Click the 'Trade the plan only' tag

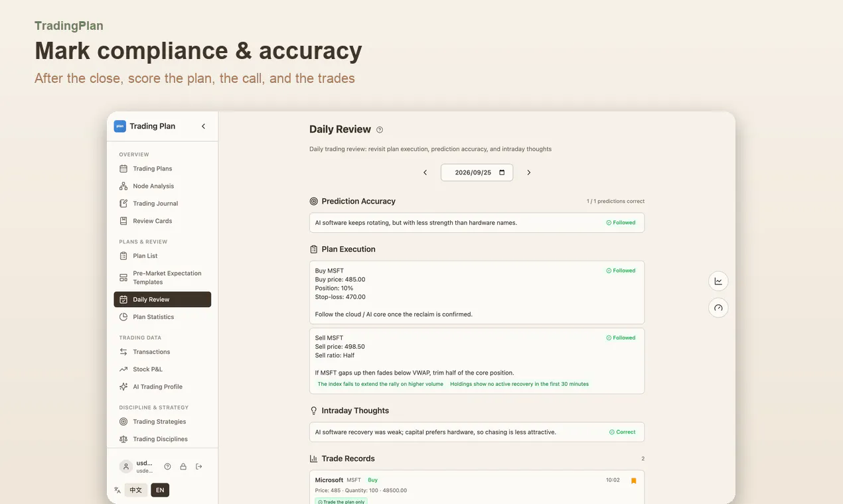point(341,501)
